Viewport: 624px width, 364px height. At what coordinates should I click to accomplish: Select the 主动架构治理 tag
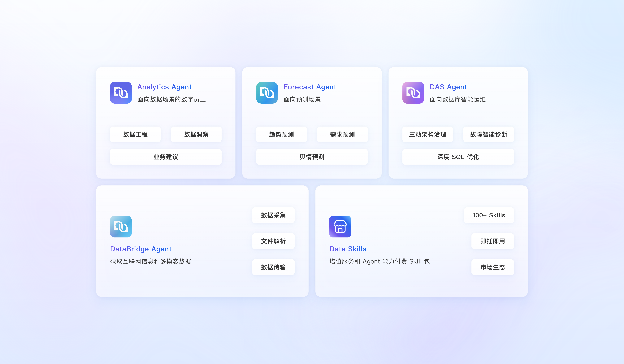click(428, 134)
